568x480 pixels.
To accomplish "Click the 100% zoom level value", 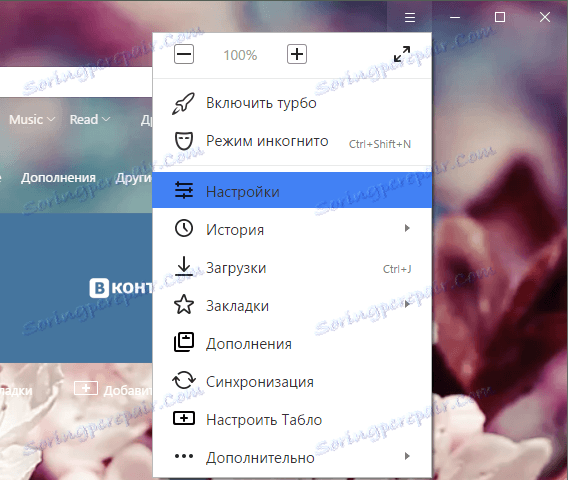I will pyautogui.click(x=240, y=55).
